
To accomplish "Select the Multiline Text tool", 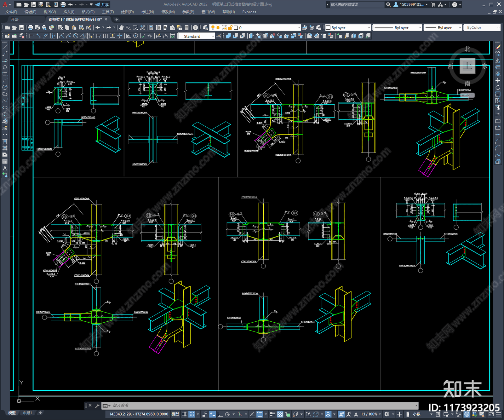I will [x=5, y=168].
